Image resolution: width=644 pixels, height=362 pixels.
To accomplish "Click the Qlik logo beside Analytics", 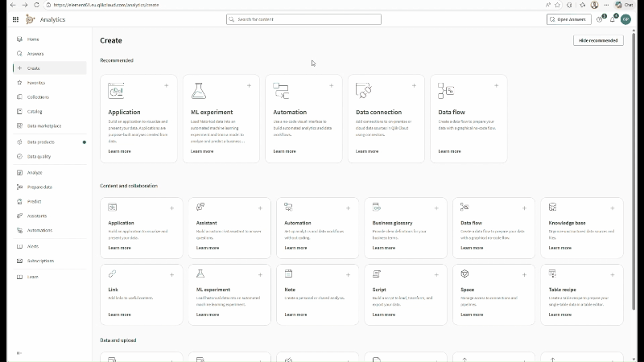I will (30, 19).
